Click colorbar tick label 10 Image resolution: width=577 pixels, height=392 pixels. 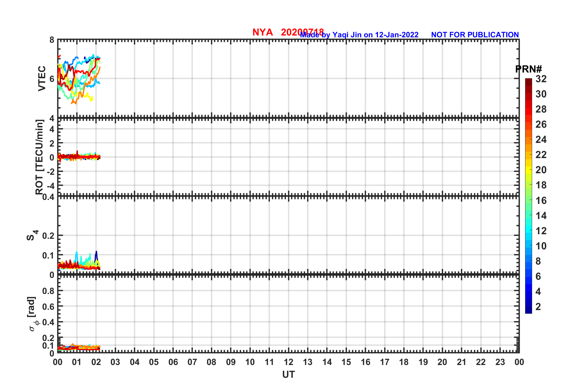(541, 246)
